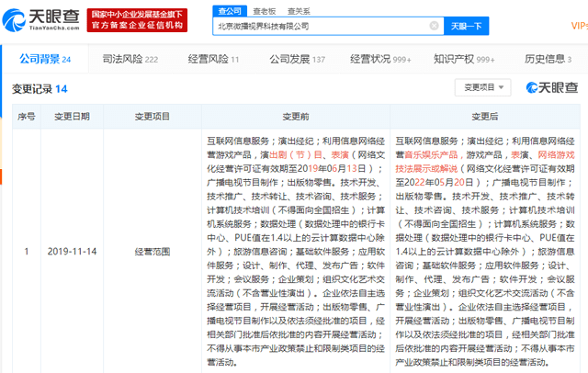Image resolution: width=588 pixels, height=373 pixels.
Task: Open the VIP link
Action: (579, 26)
